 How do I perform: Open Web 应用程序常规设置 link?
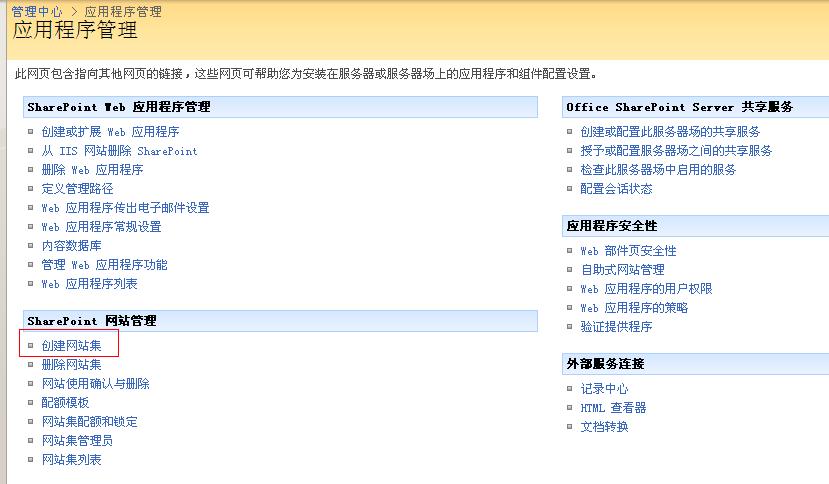102,227
